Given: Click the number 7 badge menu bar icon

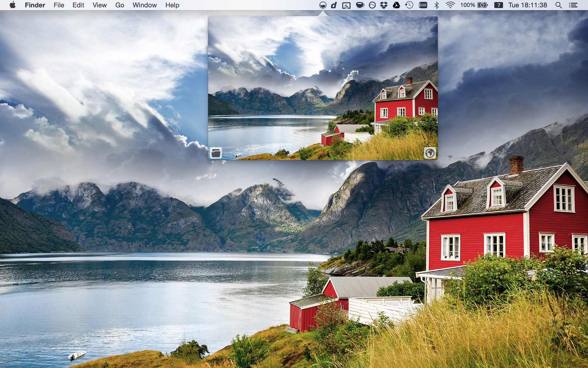Looking at the screenshot, I should 499,5.
